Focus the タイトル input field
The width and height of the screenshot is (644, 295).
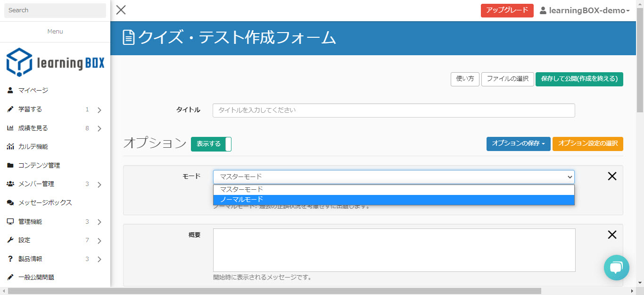pyautogui.click(x=394, y=110)
